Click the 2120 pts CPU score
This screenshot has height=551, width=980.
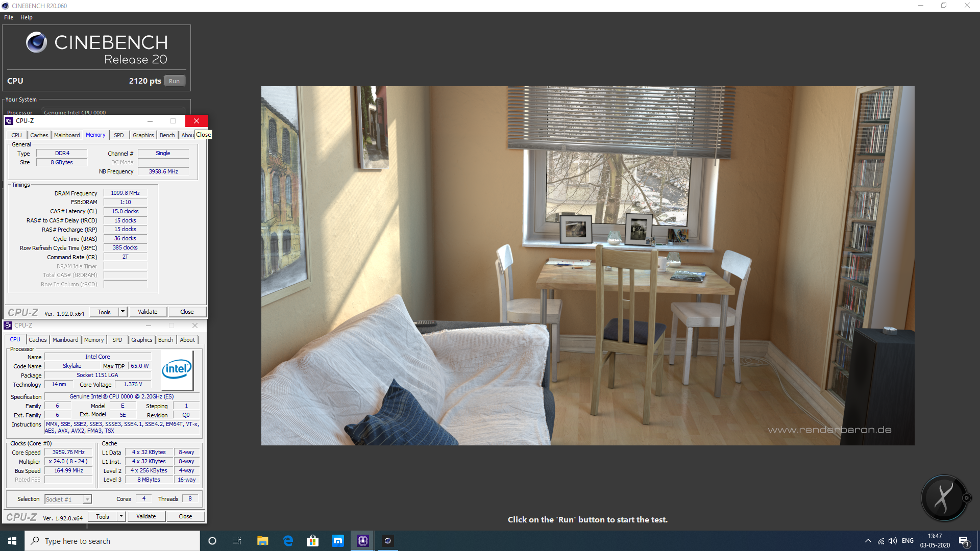145,81
